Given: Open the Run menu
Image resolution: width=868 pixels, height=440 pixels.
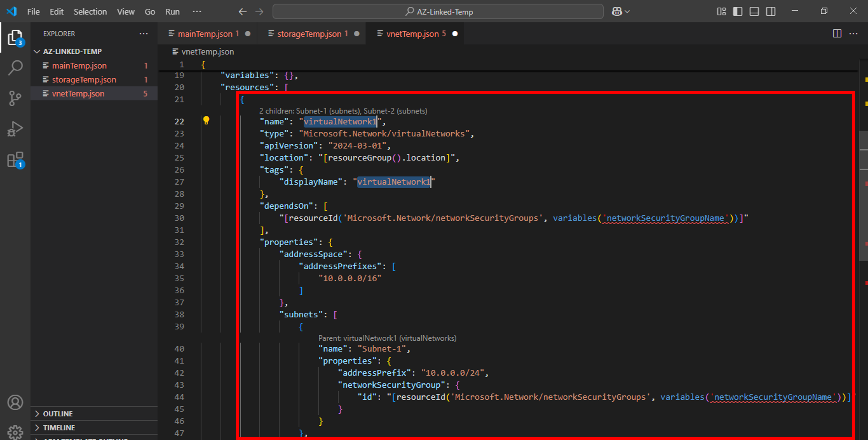Looking at the screenshot, I should 172,11.
